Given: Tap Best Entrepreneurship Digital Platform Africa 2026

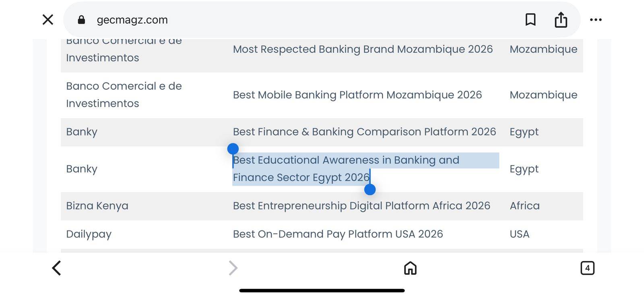Looking at the screenshot, I should tap(361, 206).
